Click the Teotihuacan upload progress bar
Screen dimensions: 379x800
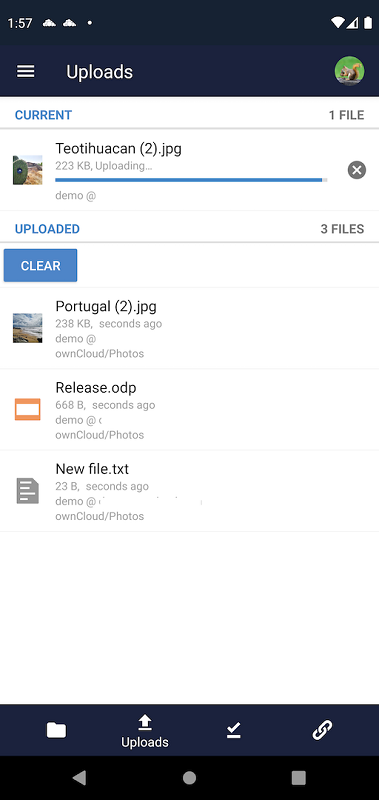191,180
